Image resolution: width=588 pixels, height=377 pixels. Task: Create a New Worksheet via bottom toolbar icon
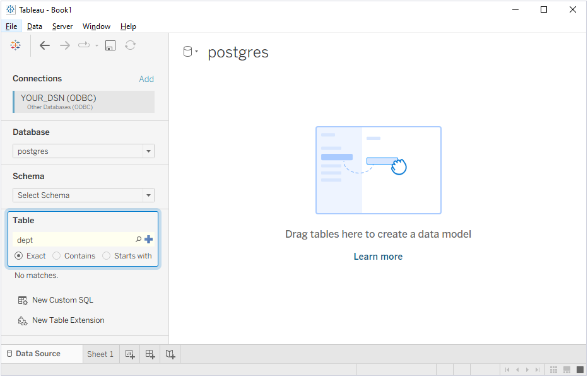point(129,354)
